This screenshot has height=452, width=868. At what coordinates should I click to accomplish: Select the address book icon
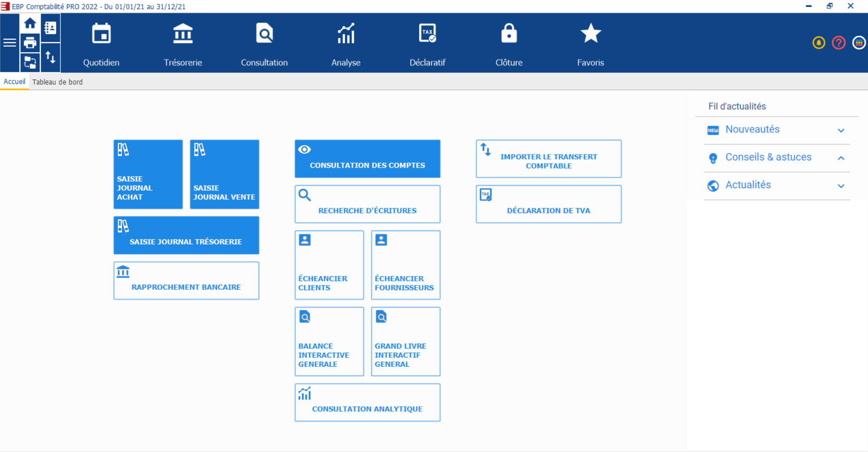pyautogui.click(x=50, y=27)
